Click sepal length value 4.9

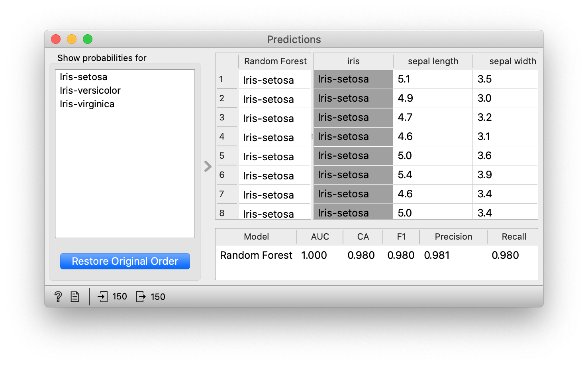point(433,98)
